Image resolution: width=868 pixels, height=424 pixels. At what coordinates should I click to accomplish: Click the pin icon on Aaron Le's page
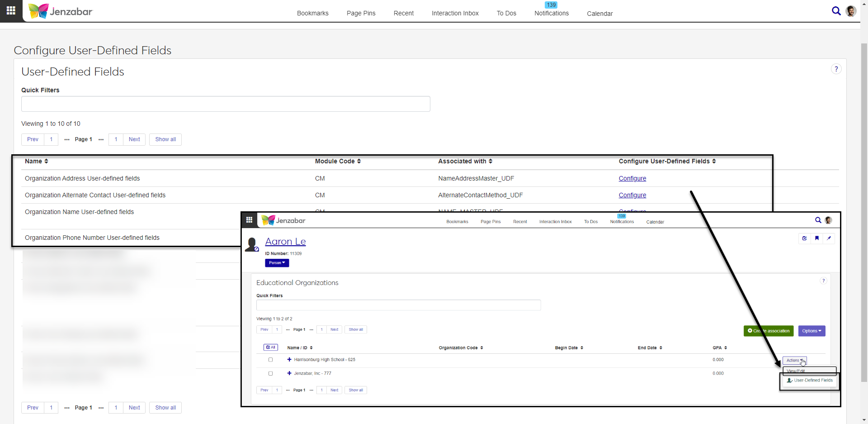tap(829, 238)
